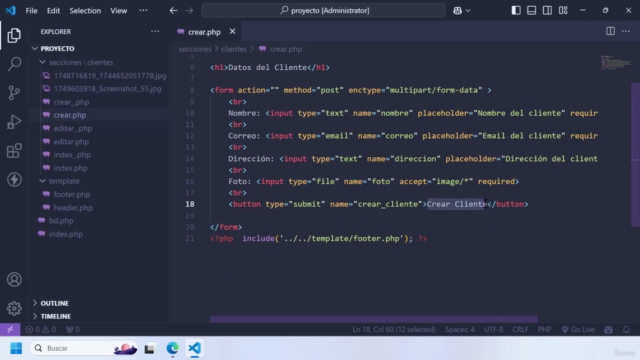Open the Explorer view in activity bar

coord(14,36)
